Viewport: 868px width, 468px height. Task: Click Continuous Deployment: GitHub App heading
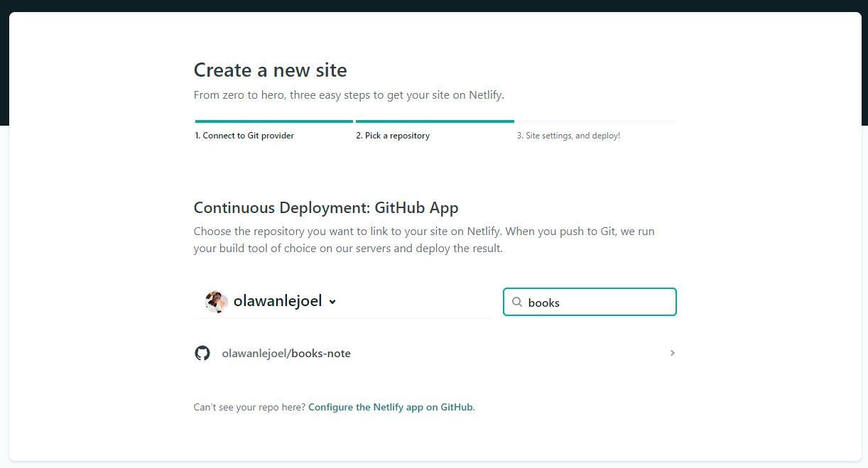(326, 208)
